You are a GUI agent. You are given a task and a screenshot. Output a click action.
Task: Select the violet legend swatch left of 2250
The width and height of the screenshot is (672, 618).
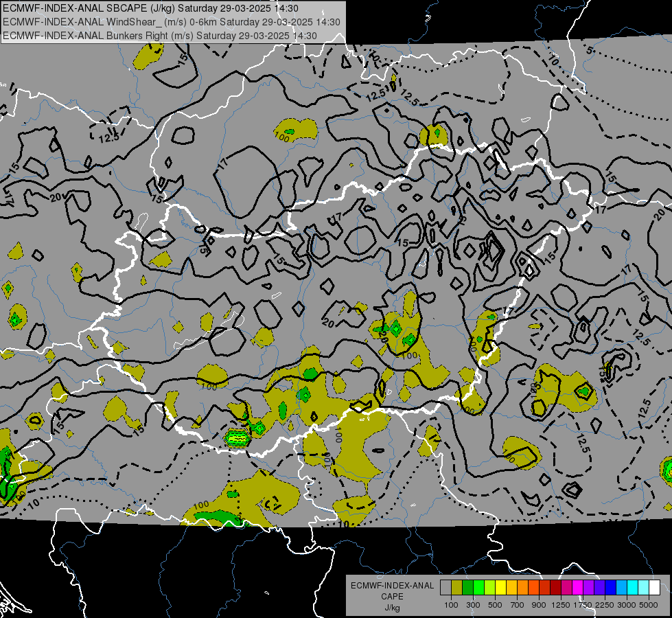[599, 588]
